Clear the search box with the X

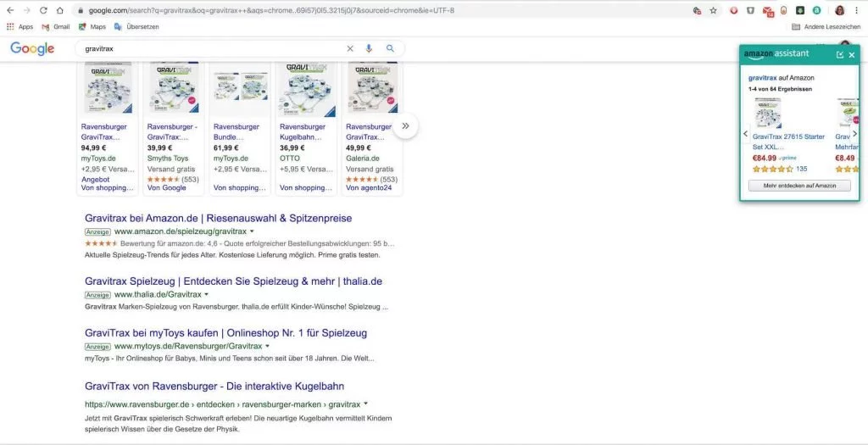pyautogui.click(x=350, y=48)
